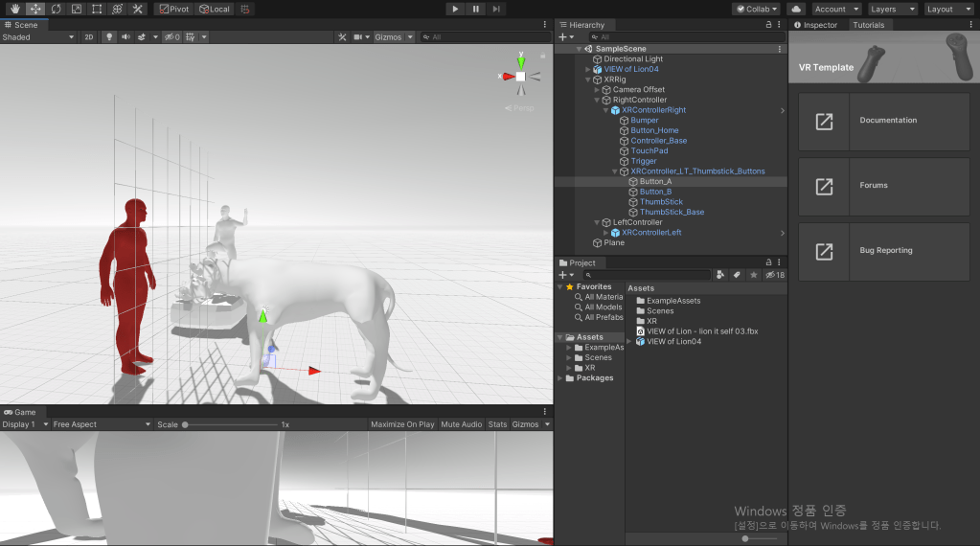This screenshot has height=546, width=980.
Task: Click the Pause button in the toolbar
Action: (x=475, y=9)
